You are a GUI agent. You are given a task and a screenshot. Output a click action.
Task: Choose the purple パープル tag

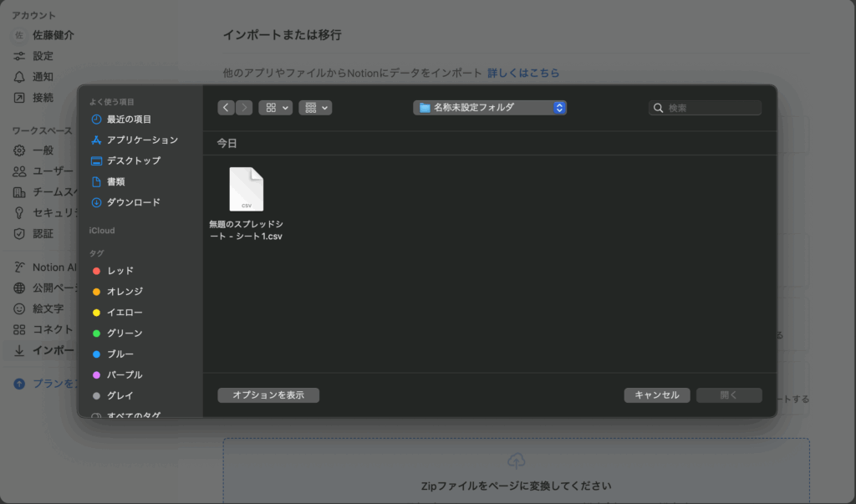click(124, 375)
